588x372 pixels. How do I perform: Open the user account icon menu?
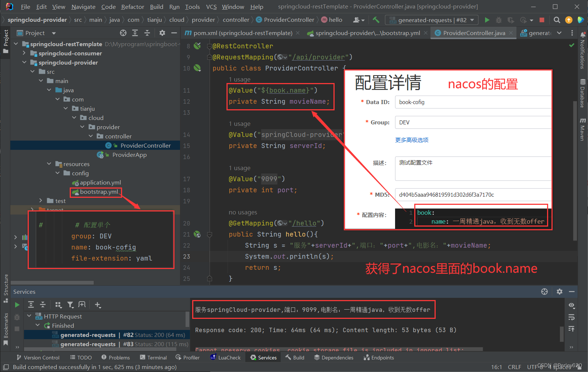(359, 20)
